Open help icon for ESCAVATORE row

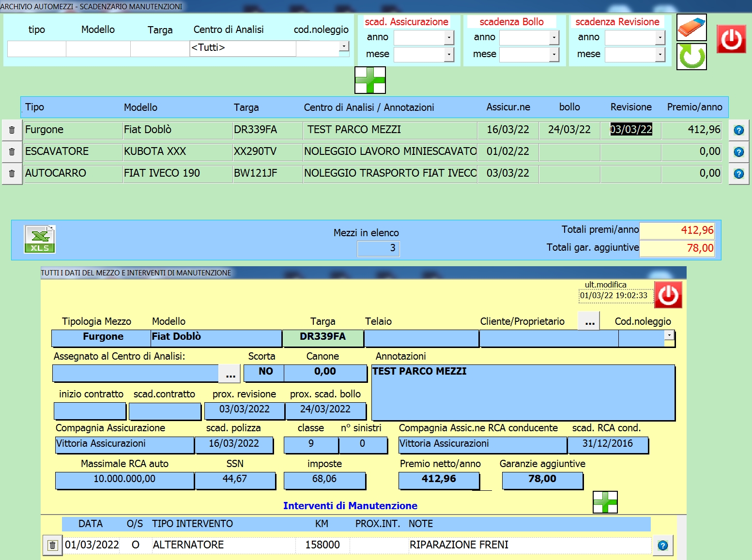pos(738,152)
